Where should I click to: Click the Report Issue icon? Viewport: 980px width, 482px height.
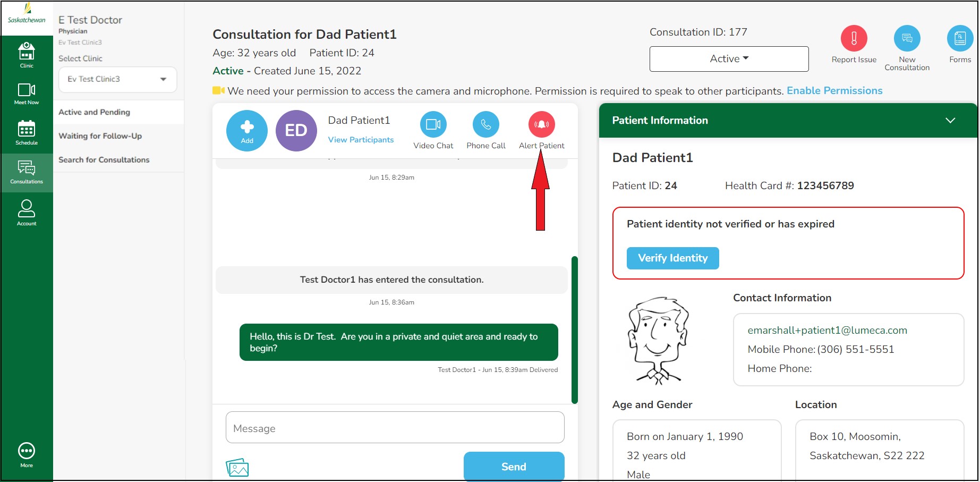(854, 39)
